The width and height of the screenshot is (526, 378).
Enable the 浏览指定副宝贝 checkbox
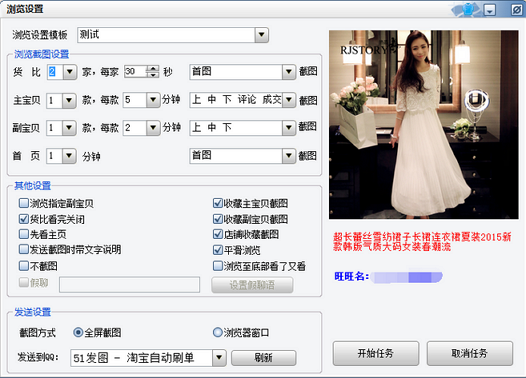coord(24,203)
